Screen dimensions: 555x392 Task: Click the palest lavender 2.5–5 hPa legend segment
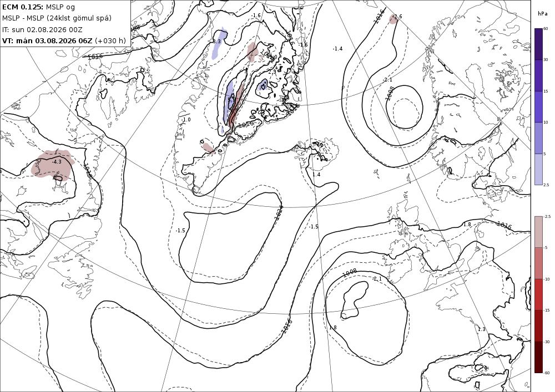point(538,169)
